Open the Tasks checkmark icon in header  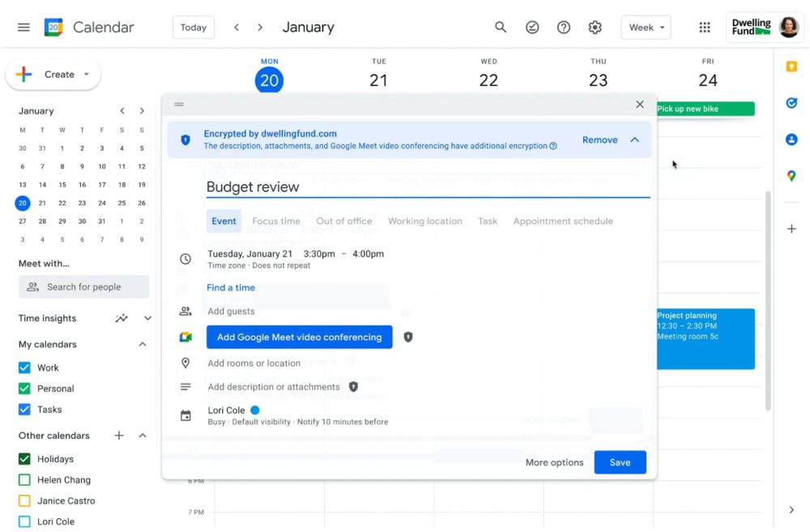(532, 28)
